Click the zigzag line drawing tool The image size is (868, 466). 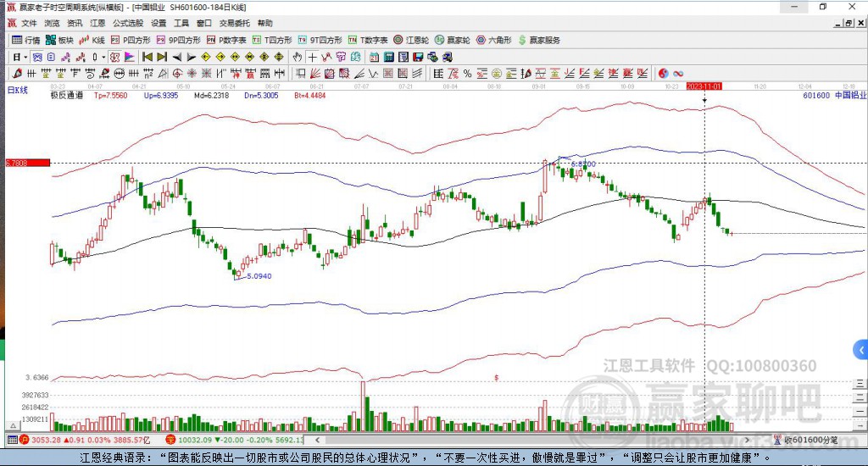(x=373, y=73)
